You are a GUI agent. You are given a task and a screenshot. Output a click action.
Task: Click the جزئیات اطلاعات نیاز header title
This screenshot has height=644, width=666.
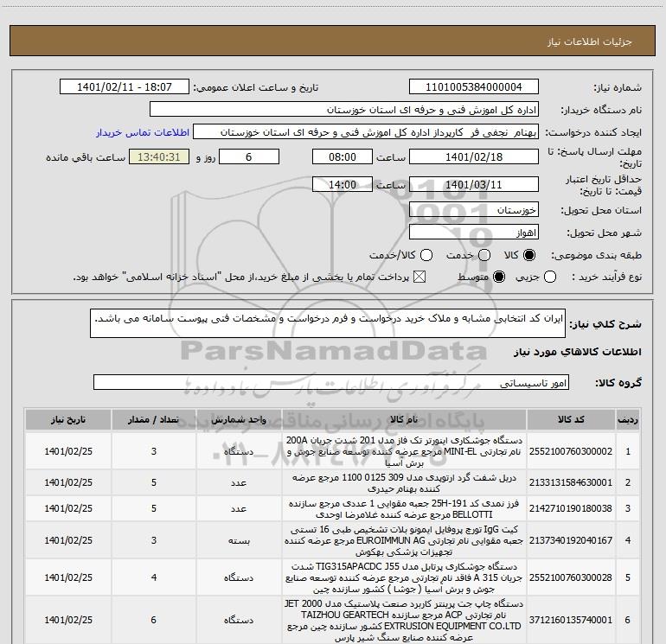(590, 41)
